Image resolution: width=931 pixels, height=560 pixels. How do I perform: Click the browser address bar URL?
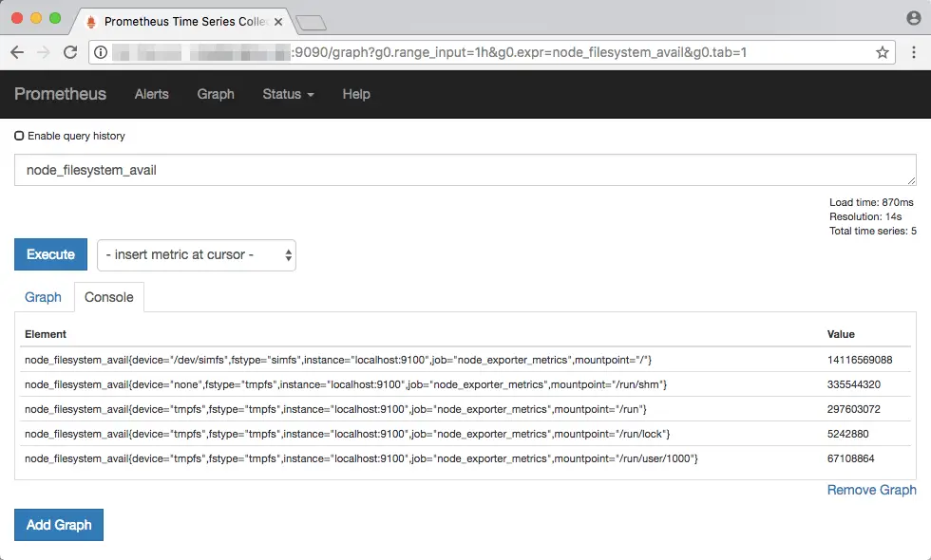point(493,52)
